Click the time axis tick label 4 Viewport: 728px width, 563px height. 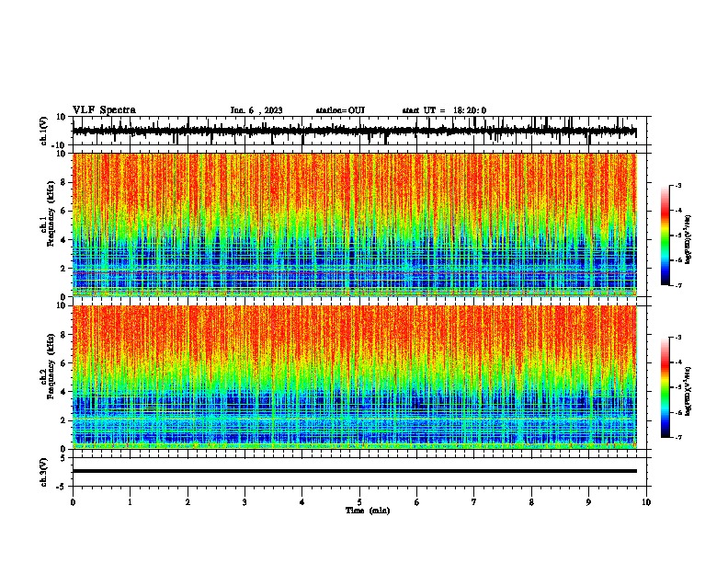[x=302, y=502]
